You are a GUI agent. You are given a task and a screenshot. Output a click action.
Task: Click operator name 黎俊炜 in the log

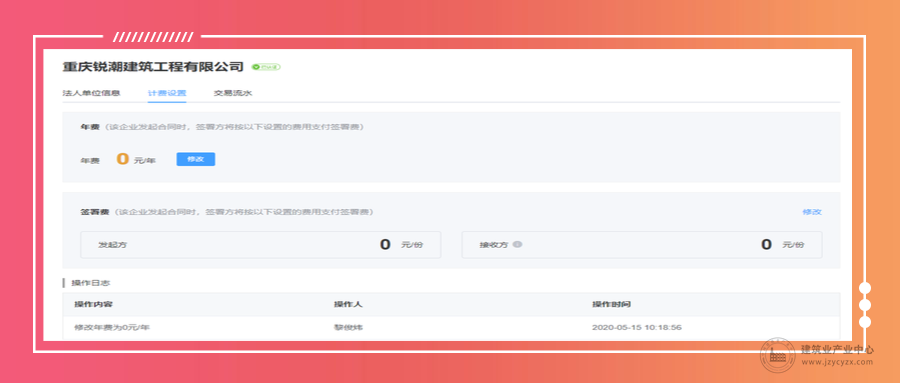[x=348, y=328]
